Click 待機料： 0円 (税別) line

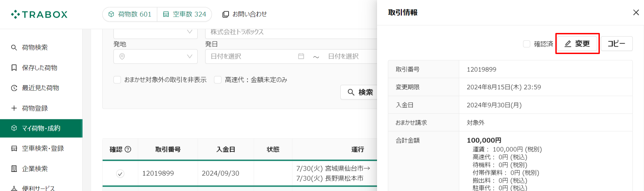click(500, 165)
